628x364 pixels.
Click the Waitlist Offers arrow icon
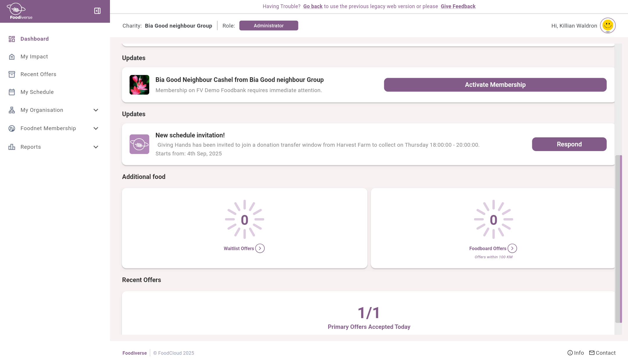260,248
